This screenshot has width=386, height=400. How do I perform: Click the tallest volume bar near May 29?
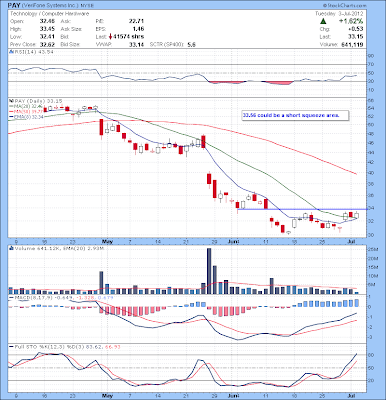pyautogui.click(x=209, y=271)
